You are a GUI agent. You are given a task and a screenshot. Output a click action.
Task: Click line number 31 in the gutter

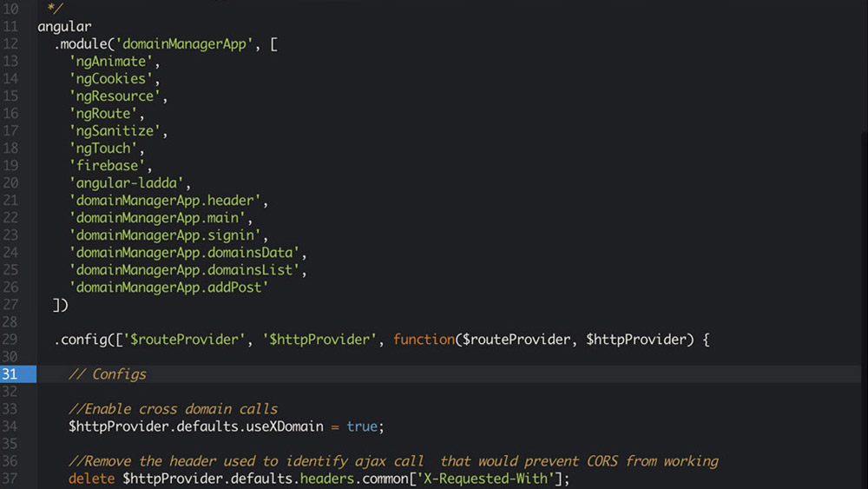pos(10,374)
